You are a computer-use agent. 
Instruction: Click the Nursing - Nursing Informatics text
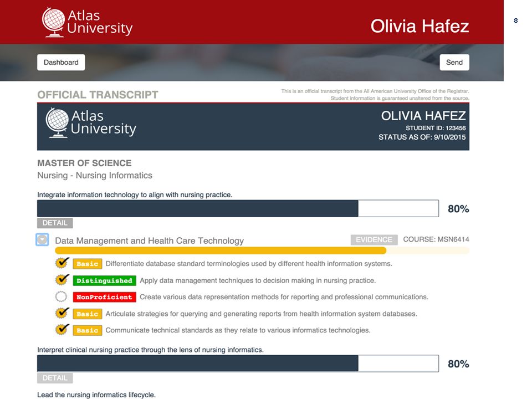point(95,176)
